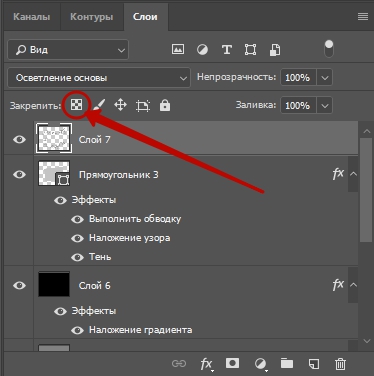Click the Прямоугольник 3 layer thumbnail
Image resolution: width=374 pixels, height=376 pixels.
[54, 173]
